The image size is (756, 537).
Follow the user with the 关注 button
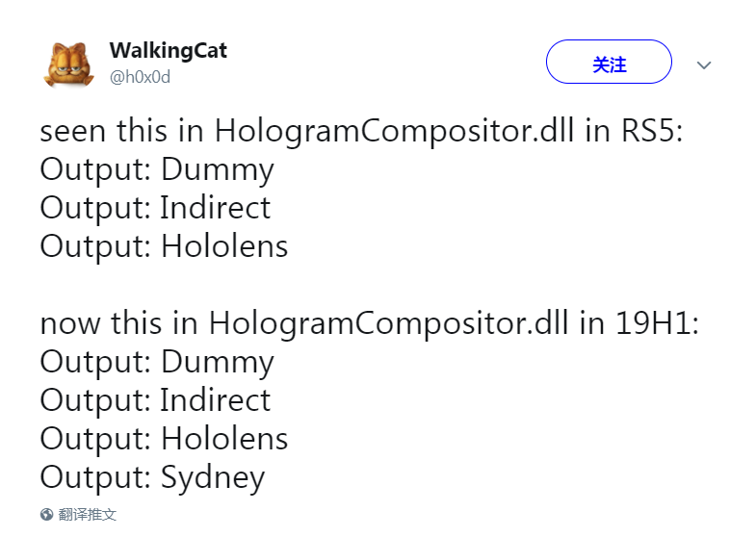click(609, 62)
